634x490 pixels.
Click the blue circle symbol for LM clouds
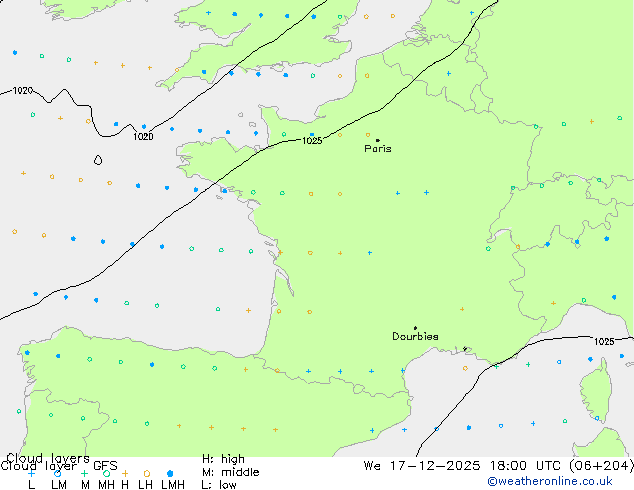58,473
